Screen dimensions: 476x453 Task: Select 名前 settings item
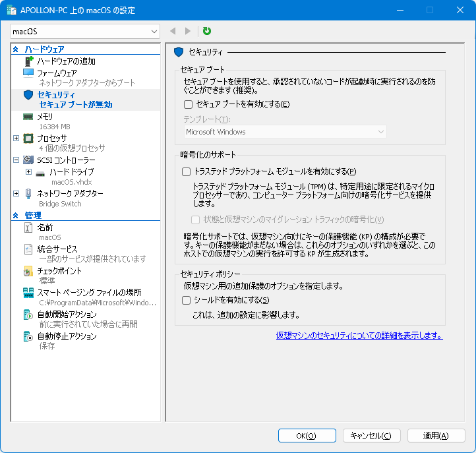click(x=45, y=227)
